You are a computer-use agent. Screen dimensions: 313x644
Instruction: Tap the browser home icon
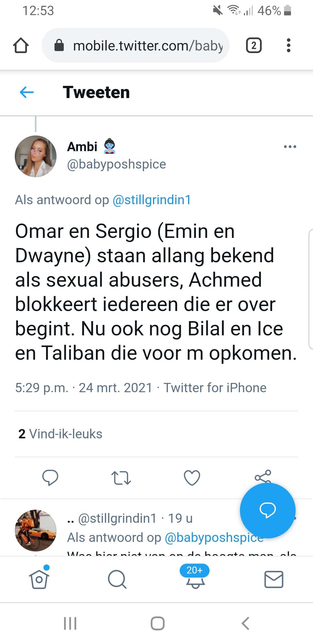click(21, 46)
